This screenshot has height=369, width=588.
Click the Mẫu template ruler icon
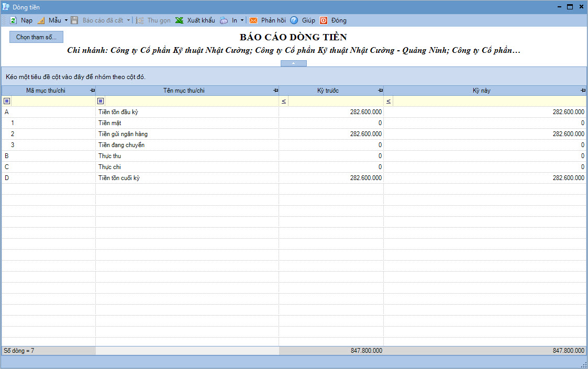point(41,20)
